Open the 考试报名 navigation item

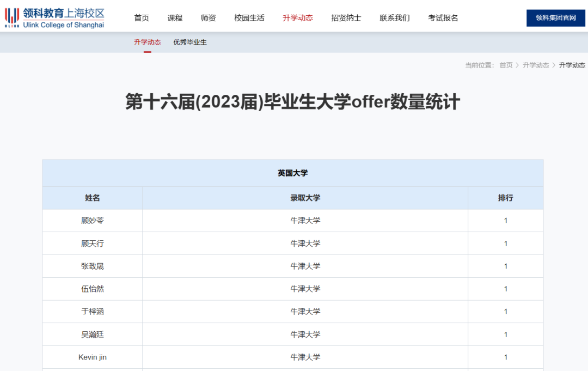[x=443, y=18]
